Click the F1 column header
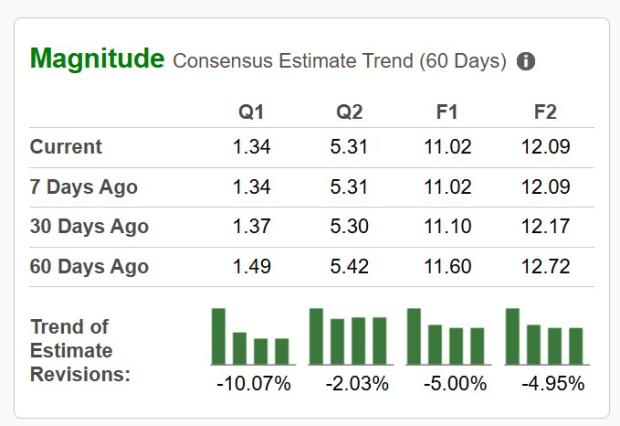Screen dimensions: 620x426 click(x=447, y=112)
